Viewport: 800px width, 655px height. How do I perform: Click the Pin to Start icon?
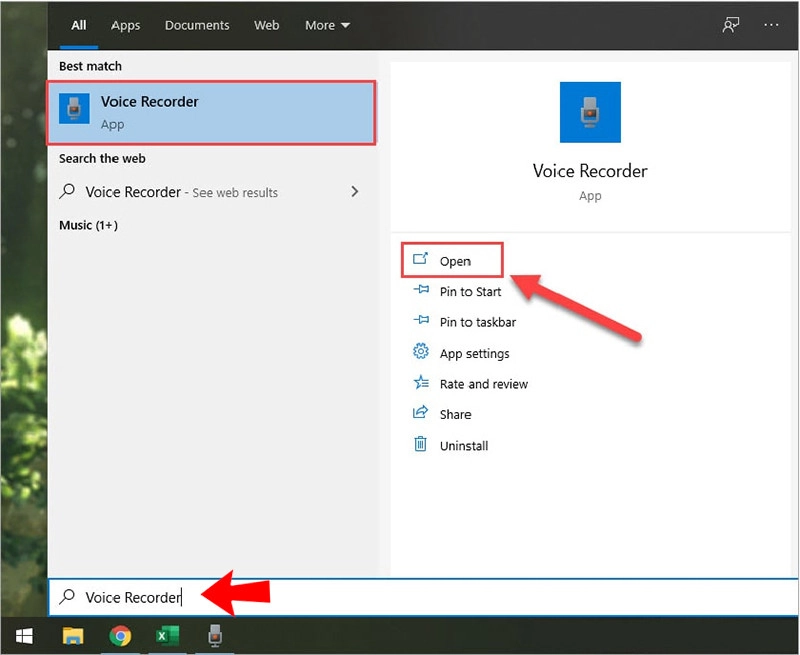[x=421, y=291]
